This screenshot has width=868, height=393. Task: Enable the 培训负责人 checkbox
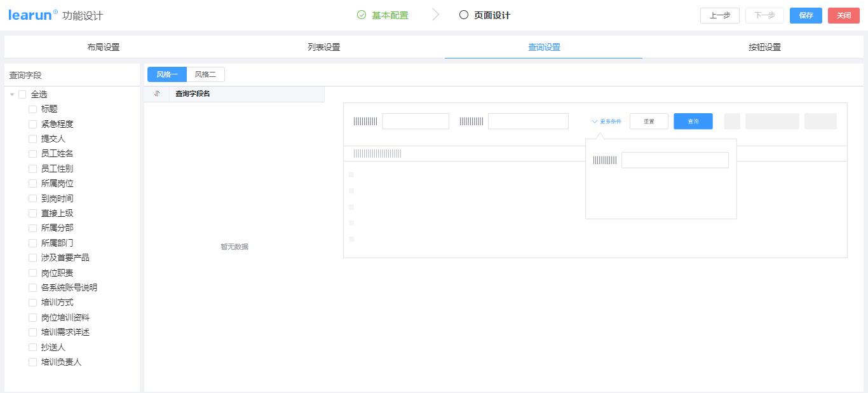[32, 362]
